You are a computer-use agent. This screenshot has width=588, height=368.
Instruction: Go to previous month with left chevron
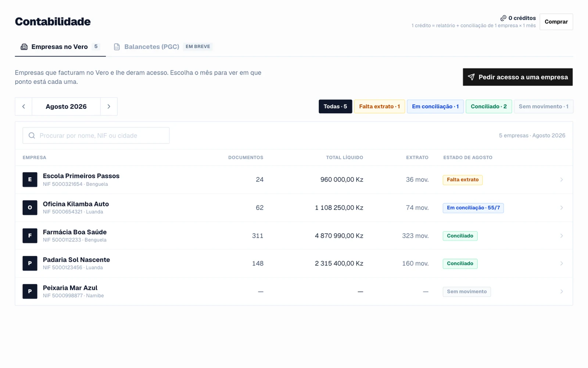[x=24, y=106]
